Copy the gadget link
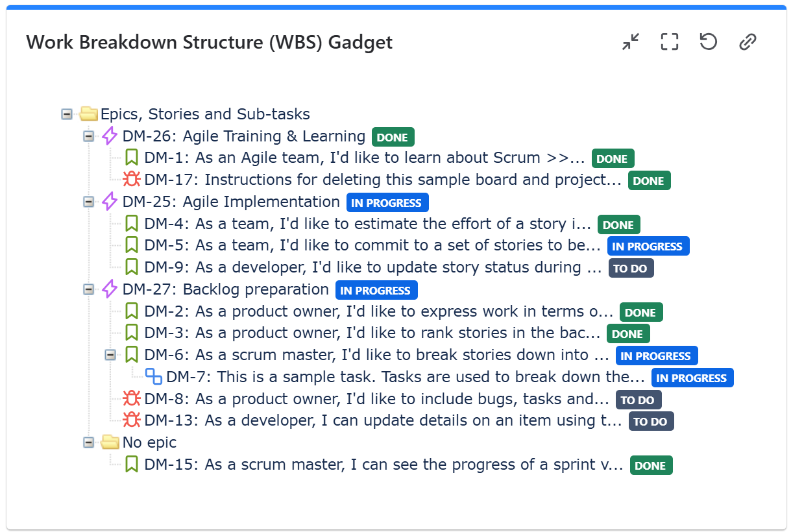 click(x=748, y=42)
